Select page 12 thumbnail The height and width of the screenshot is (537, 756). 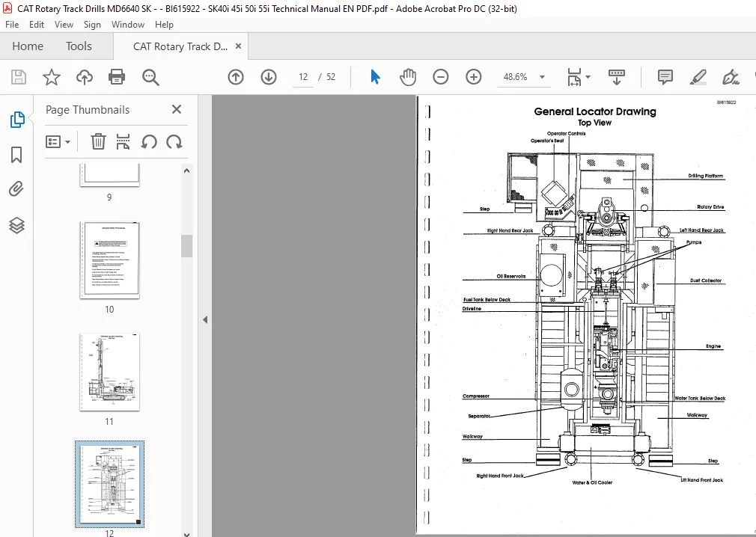tap(109, 484)
